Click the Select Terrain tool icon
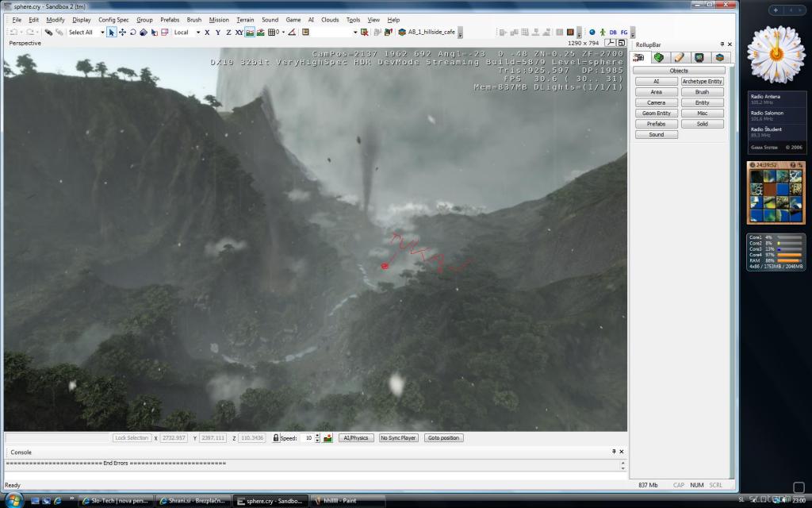Viewport: 812px width, 508px height. point(154,32)
